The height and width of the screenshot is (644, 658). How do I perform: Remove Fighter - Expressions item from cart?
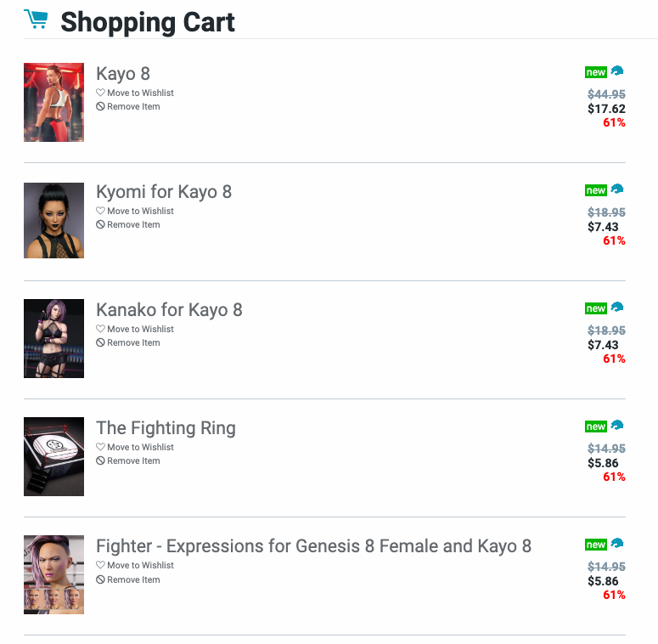tap(133, 580)
